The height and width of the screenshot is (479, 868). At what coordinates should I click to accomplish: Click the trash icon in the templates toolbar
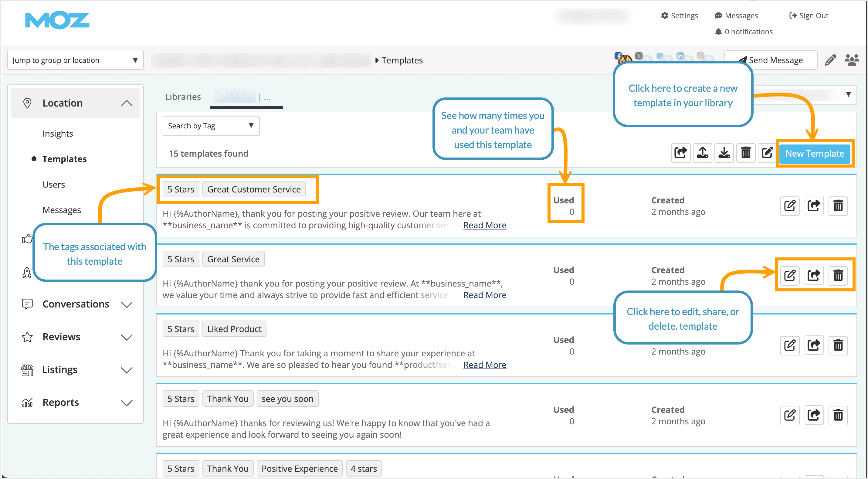(x=746, y=153)
